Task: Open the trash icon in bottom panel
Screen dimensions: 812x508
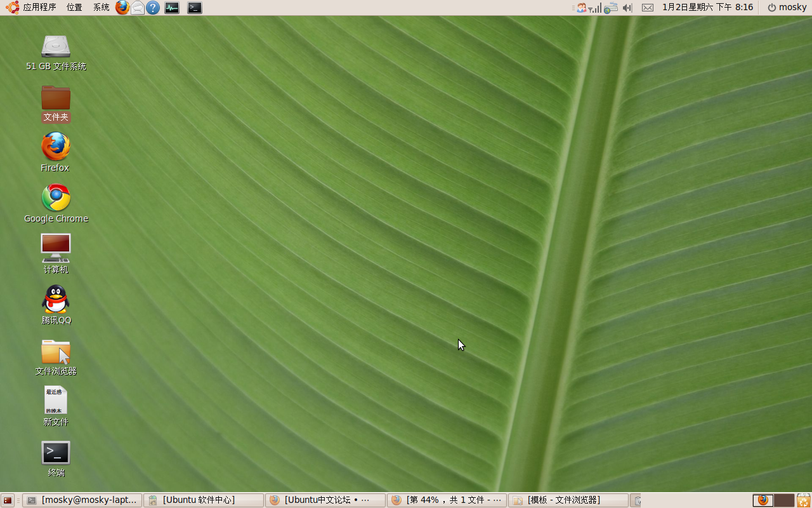Action: coord(804,500)
